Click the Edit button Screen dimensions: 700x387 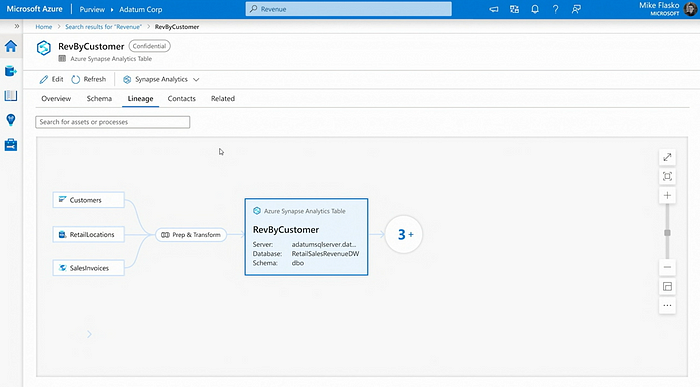point(51,79)
